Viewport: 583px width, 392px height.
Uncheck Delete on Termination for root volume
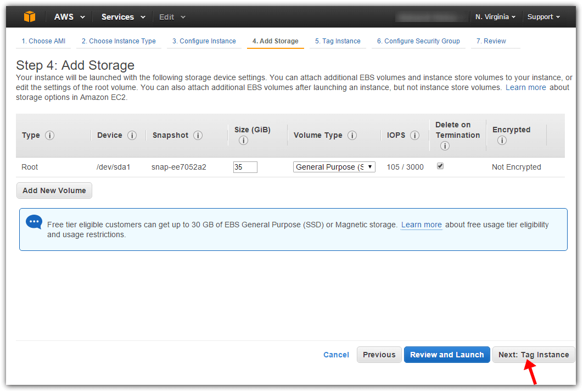pyautogui.click(x=440, y=166)
